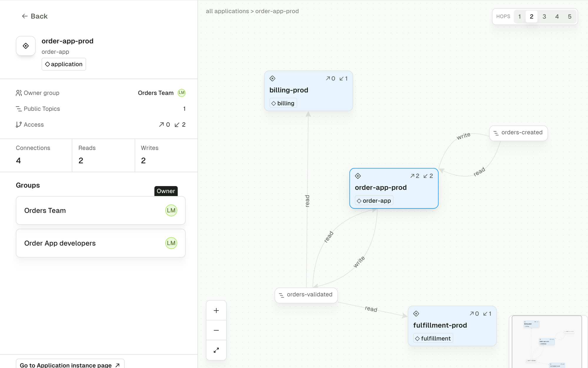Click the Public Topics icon

pos(19,109)
